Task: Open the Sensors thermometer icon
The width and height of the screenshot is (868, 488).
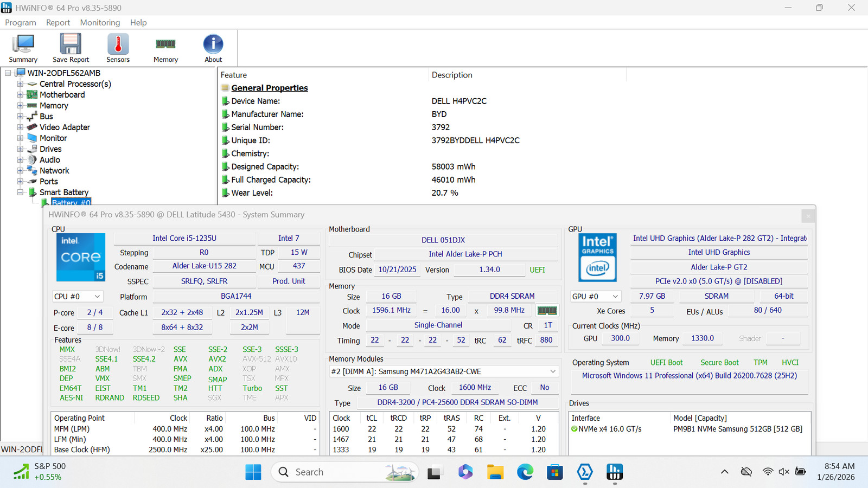Action: coord(118,48)
